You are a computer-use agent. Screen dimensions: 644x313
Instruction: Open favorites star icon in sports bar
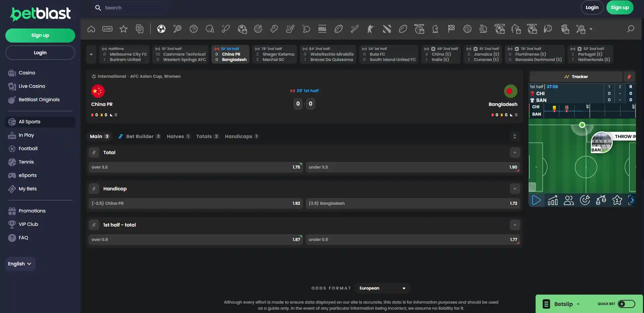[123, 29]
